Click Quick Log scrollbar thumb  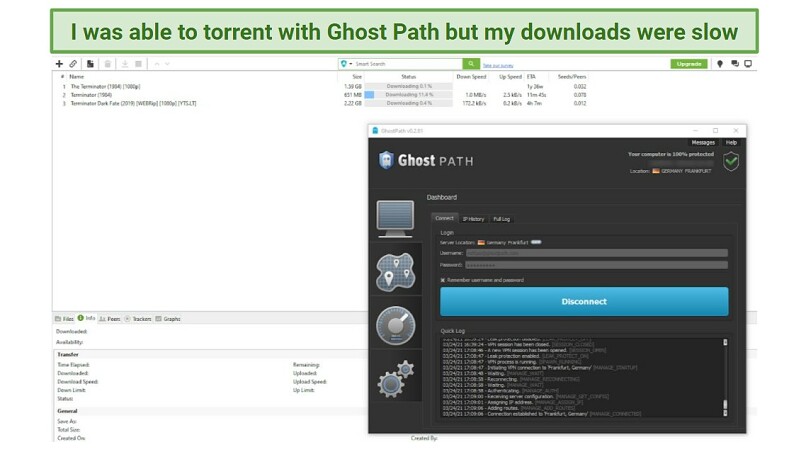pos(725,405)
